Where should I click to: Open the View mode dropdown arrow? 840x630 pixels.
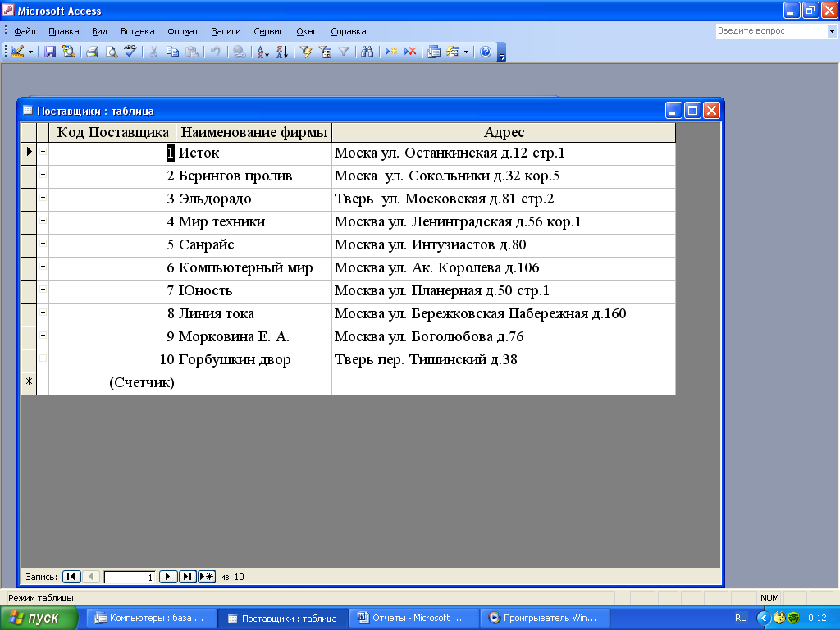coord(30,52)
